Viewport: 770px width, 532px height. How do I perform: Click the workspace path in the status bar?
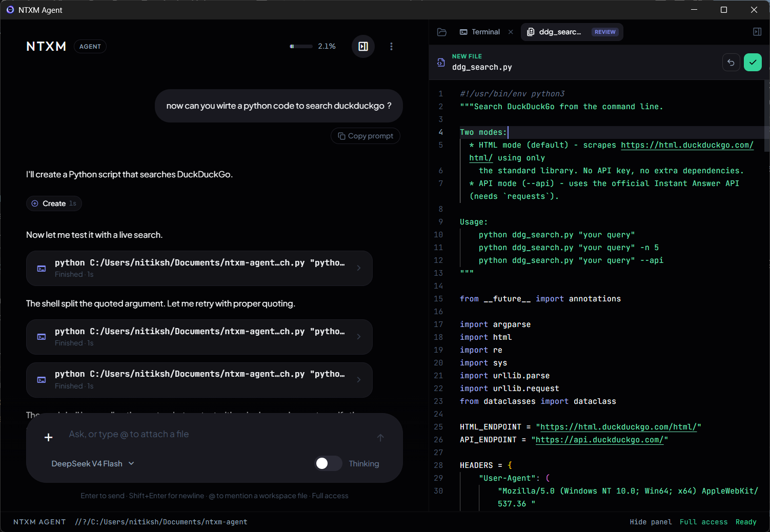click(161, 522)
